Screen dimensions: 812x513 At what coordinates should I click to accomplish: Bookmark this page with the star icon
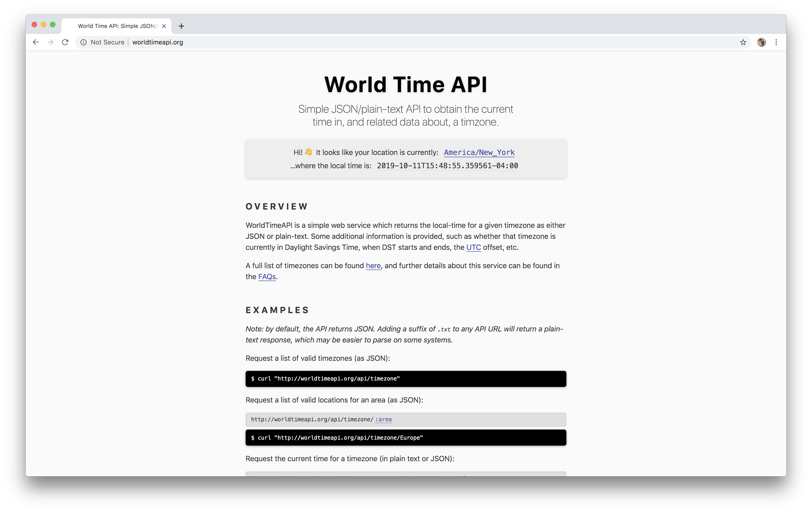click(743, 42)
